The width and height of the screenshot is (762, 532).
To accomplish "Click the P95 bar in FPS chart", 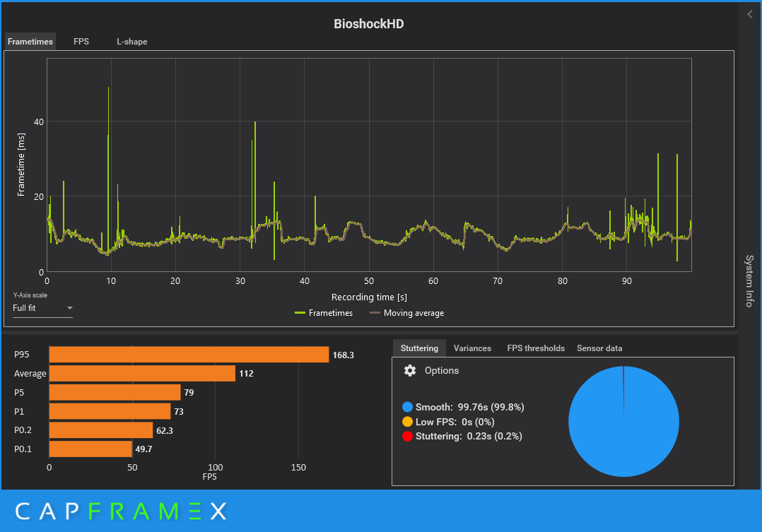I will 189,355.
